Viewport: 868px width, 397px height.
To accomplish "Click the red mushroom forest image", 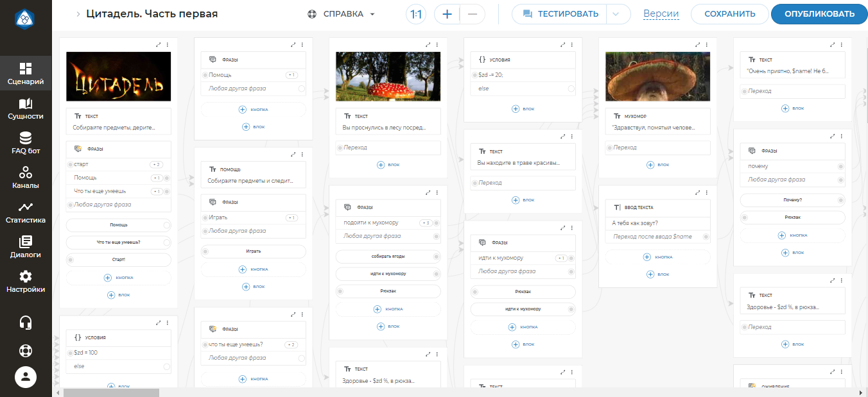I will coord(388,76).
